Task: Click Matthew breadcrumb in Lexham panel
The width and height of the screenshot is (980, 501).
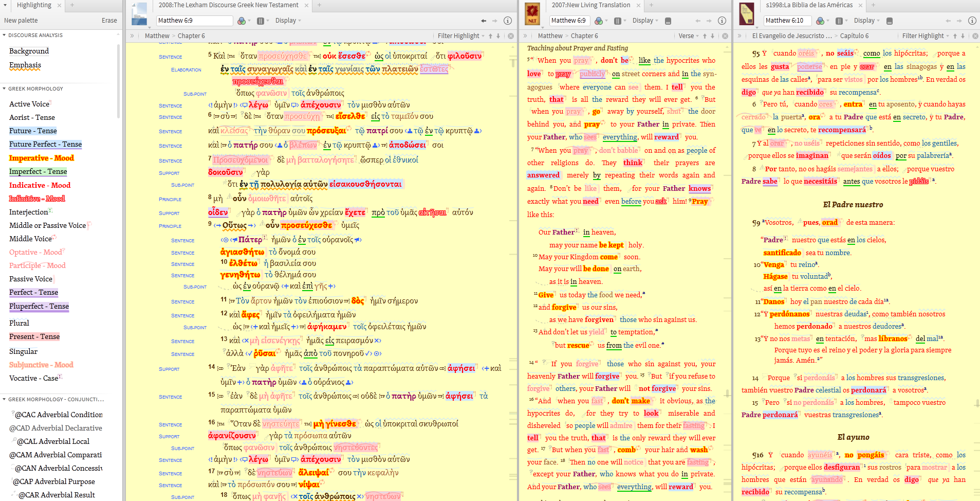Action: coord(157,36)
